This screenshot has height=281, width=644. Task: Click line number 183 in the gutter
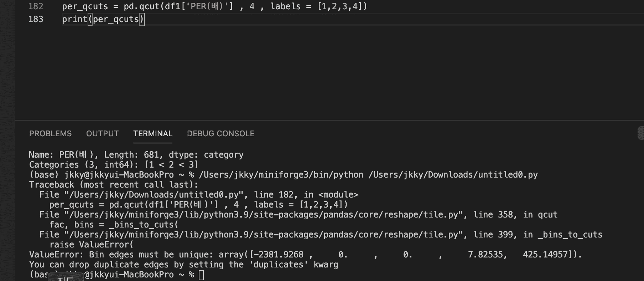click(x=36, y=19)
